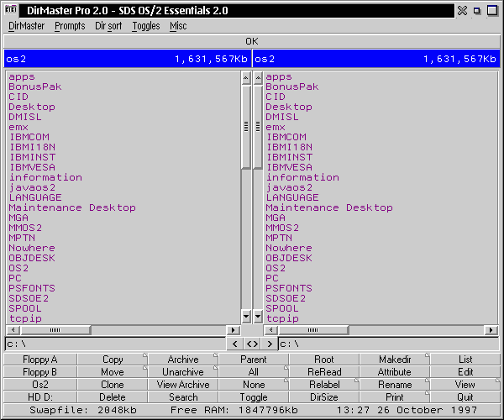Click the left arrow panel-sync button
Image resolution: width=504 pixels, height=420 pixels.
pyautogui.click(x=235, y=344)
